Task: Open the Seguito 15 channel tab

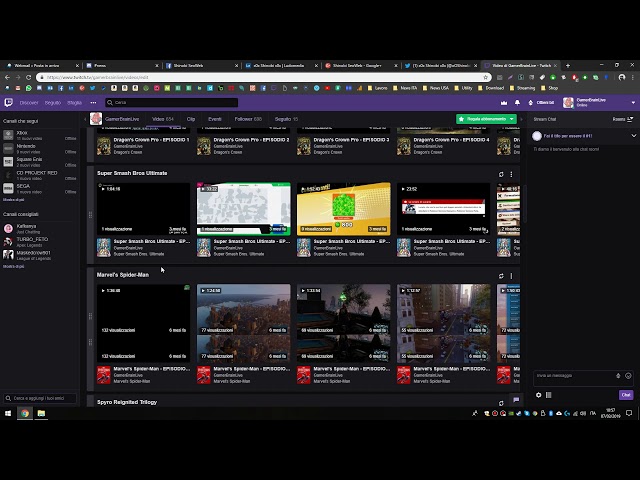Action: (x=286, y=119)
